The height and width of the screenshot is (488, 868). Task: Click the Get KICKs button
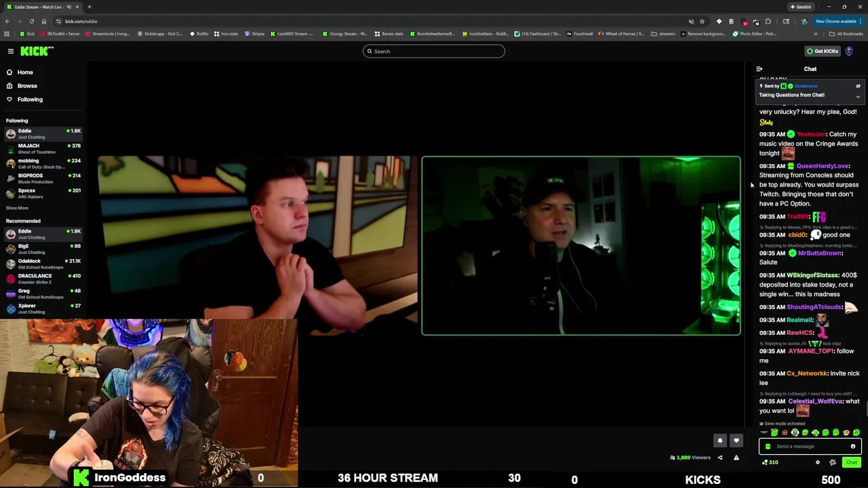tap(823, 51)
